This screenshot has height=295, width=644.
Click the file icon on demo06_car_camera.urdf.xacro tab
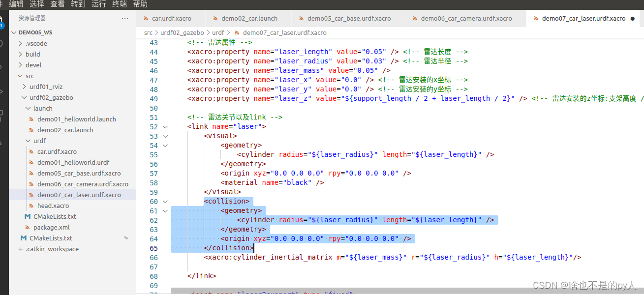[414, 18]
